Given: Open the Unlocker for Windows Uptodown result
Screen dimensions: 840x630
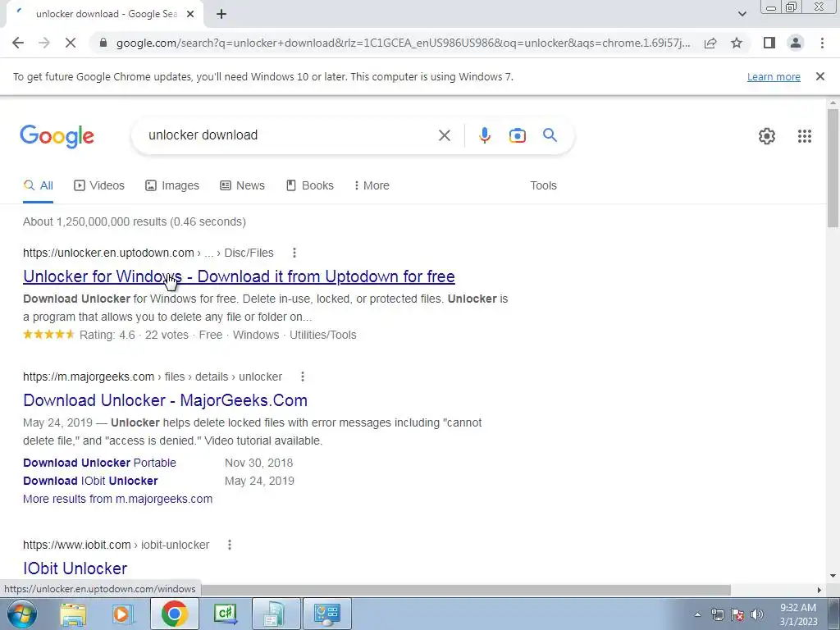Looking at the screenshot, I should tap(239, 276).
